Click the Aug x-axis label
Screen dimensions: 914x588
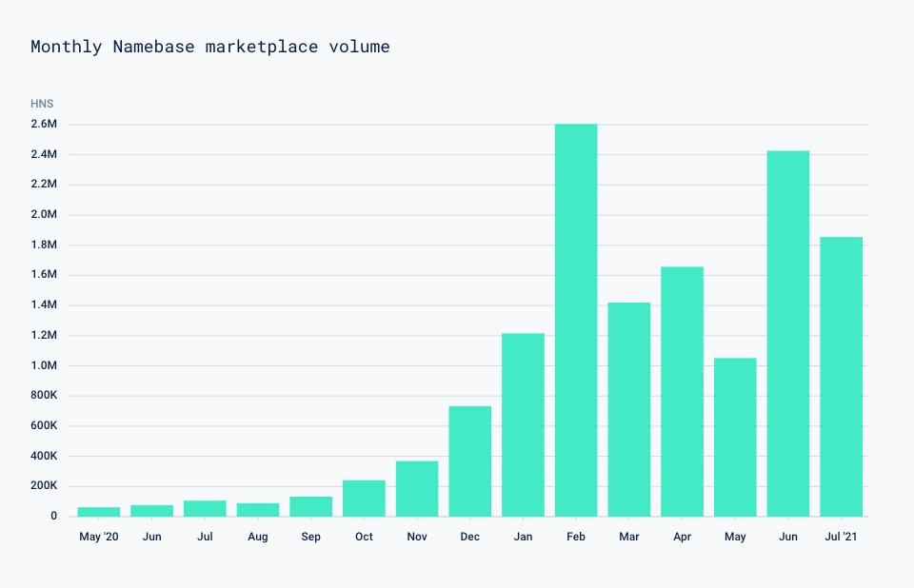pos(258,537)
